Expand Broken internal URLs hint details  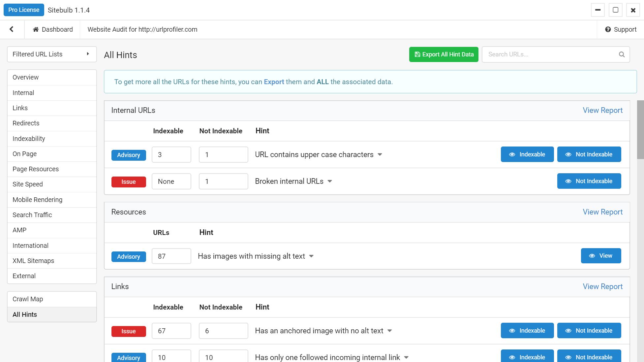click(330, 181)
